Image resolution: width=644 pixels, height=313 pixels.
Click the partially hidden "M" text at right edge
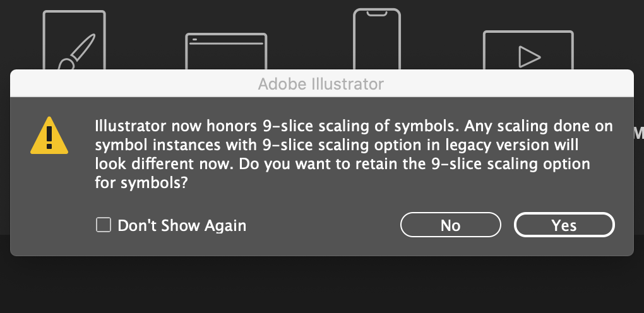(x=638, y=133)
